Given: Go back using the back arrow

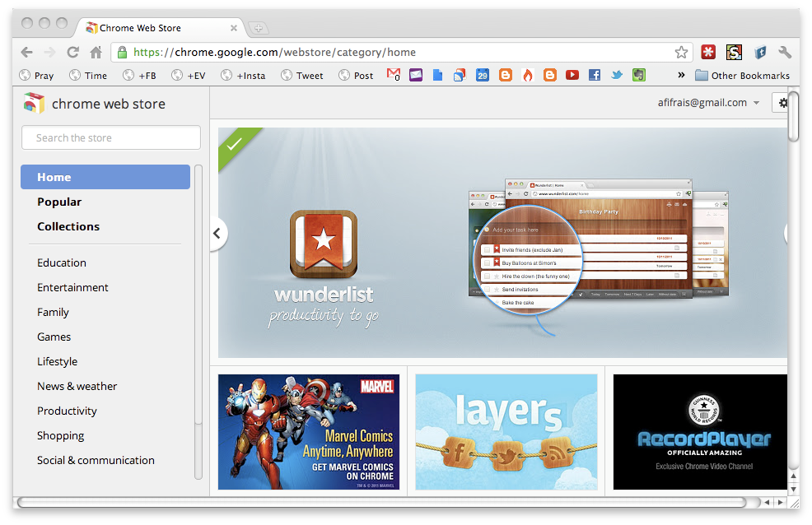Looking at the screenshot, I should point(27,52).
